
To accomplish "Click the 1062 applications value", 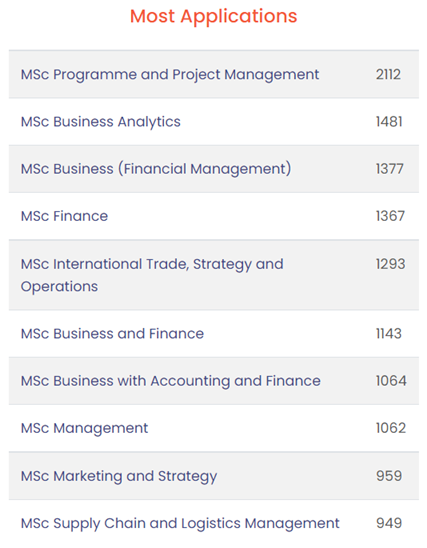I will pyautogui.click(x=391, y=428).
